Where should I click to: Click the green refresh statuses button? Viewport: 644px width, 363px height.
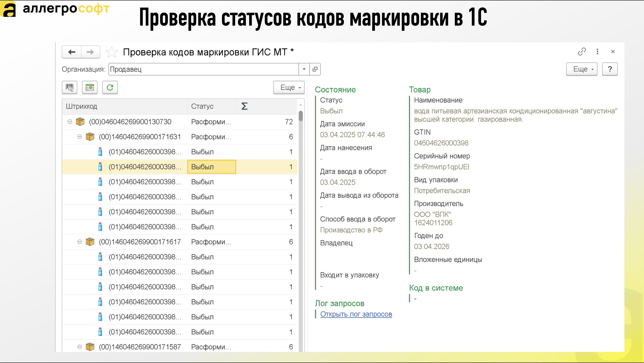pyautogui.click(x=110, y=87)
